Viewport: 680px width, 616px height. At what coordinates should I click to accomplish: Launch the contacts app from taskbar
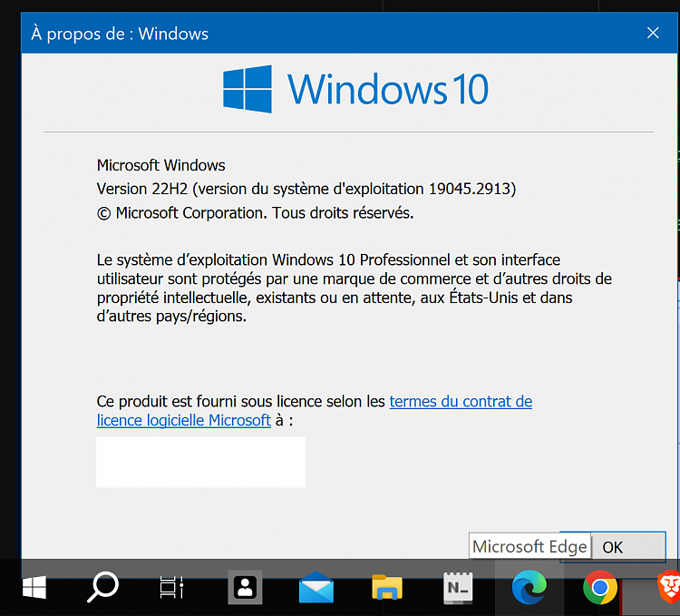point(245,587)
